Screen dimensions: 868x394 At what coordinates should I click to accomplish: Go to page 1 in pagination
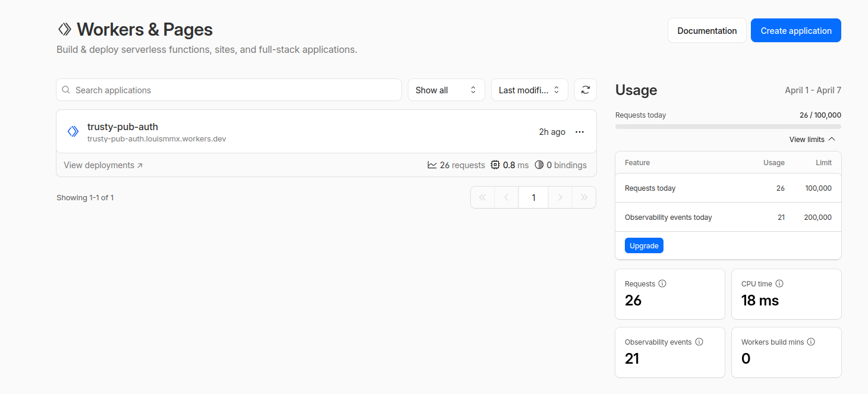coord(533,197)
